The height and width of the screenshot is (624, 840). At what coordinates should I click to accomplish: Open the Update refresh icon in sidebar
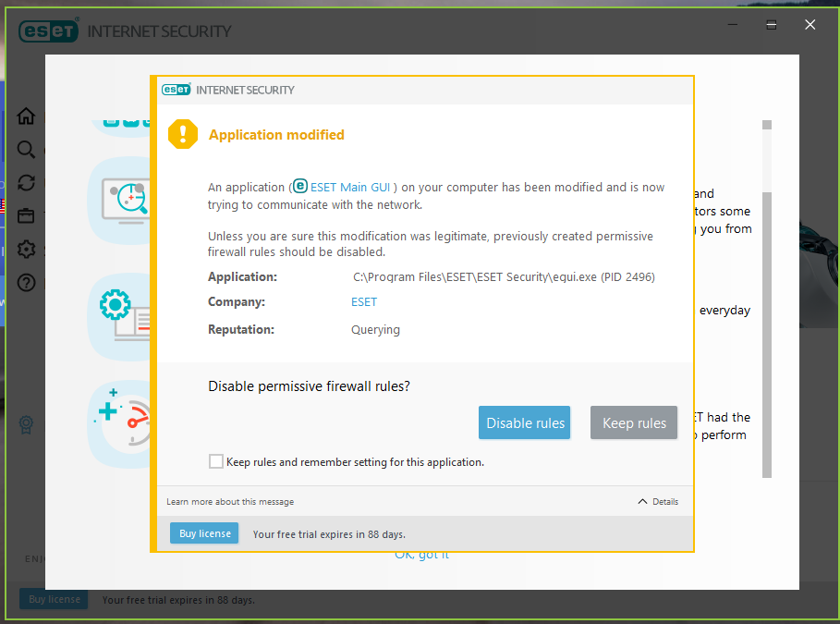click(26, 183)
